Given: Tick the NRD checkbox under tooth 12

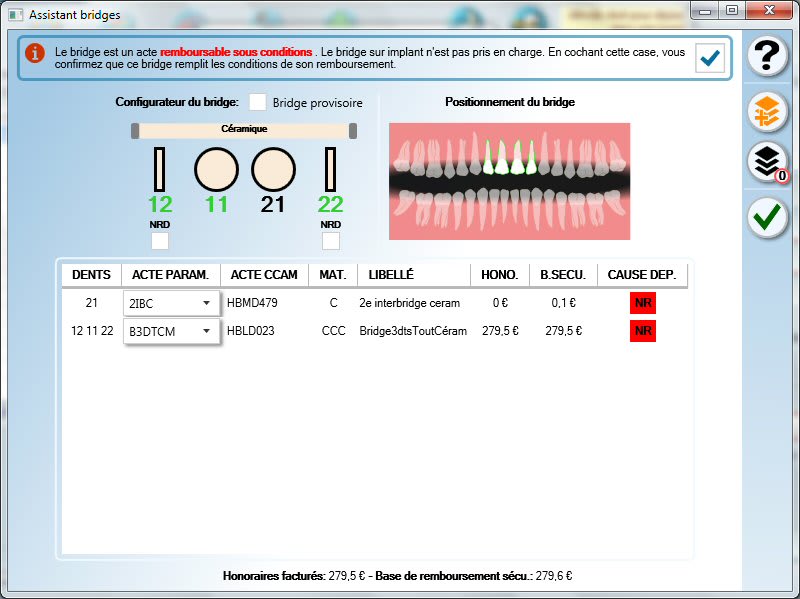Looking at the screenshot, I should click(160, 241).
